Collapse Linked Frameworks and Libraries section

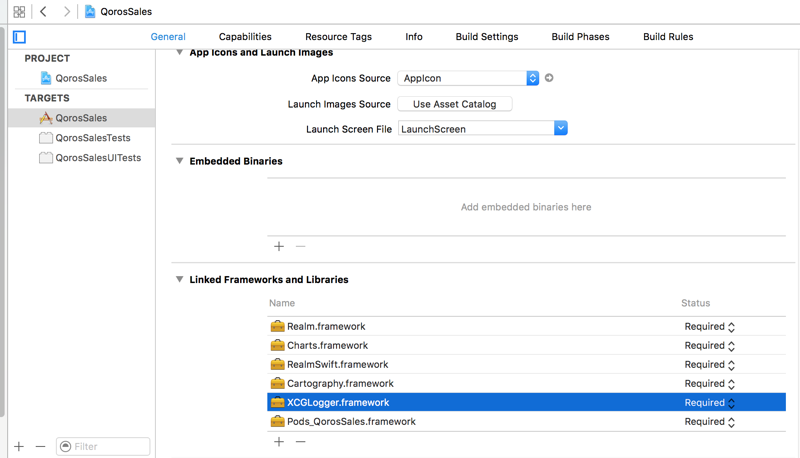[180, 280]
